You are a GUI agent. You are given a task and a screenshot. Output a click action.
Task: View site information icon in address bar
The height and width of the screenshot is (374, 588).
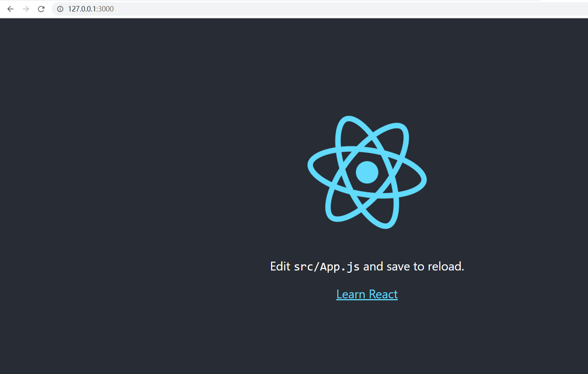(60, 9)
